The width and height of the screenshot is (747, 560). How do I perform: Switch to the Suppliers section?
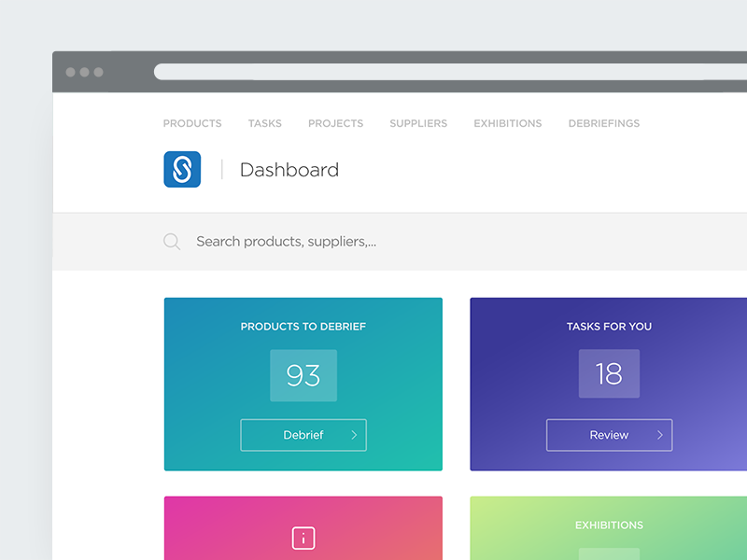point(418,123)
